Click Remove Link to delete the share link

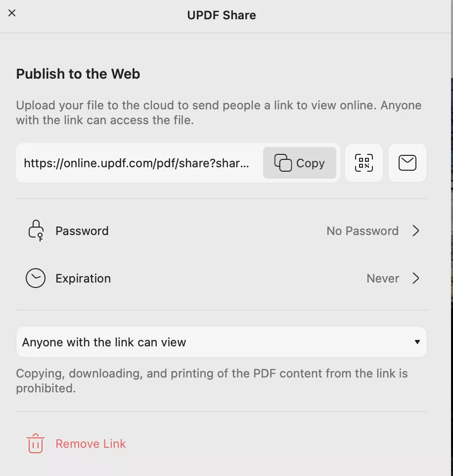tap(91, 444)
